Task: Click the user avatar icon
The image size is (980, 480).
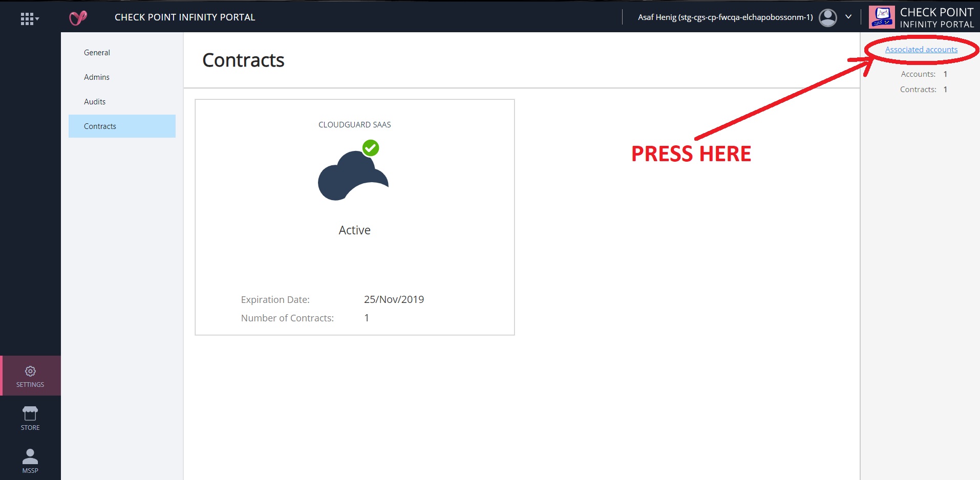Action: 827,17
